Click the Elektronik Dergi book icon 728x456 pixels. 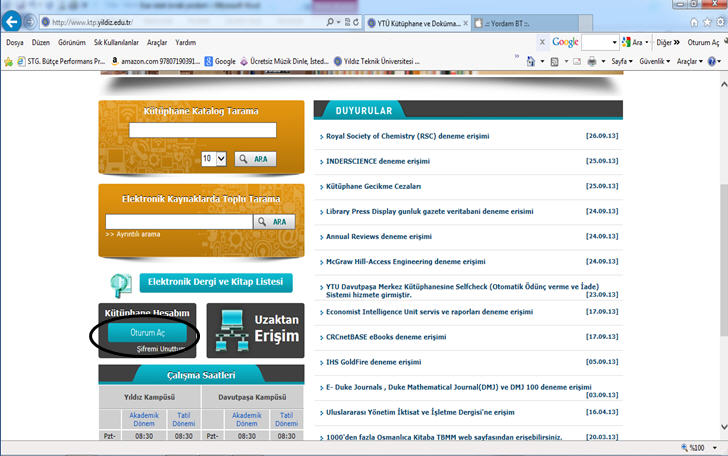coord(121,283)
